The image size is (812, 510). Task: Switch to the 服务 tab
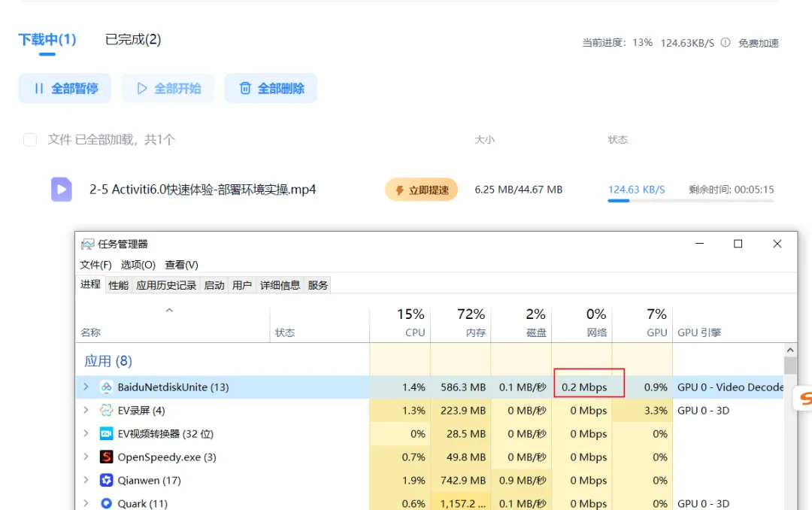point(318,285)
